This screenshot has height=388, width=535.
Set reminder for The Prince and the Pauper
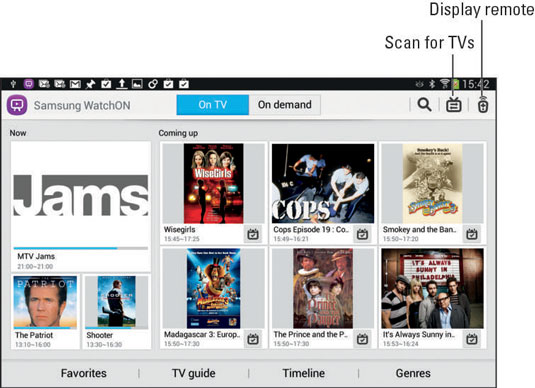point(362,339)
